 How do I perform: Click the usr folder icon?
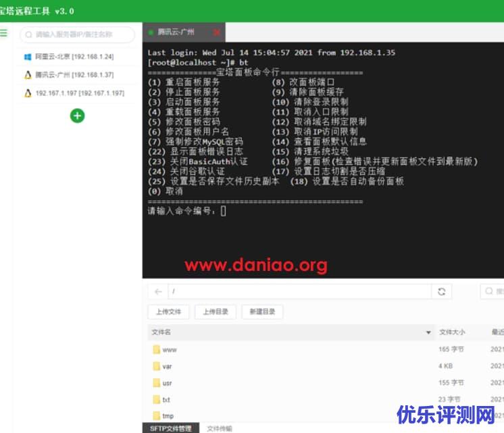click(x=157, y=383)
